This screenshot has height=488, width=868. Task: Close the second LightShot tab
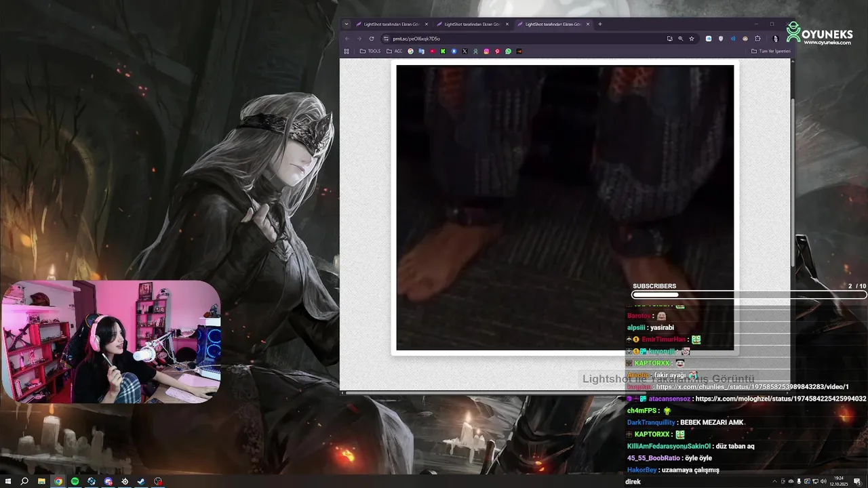point(507,24)
